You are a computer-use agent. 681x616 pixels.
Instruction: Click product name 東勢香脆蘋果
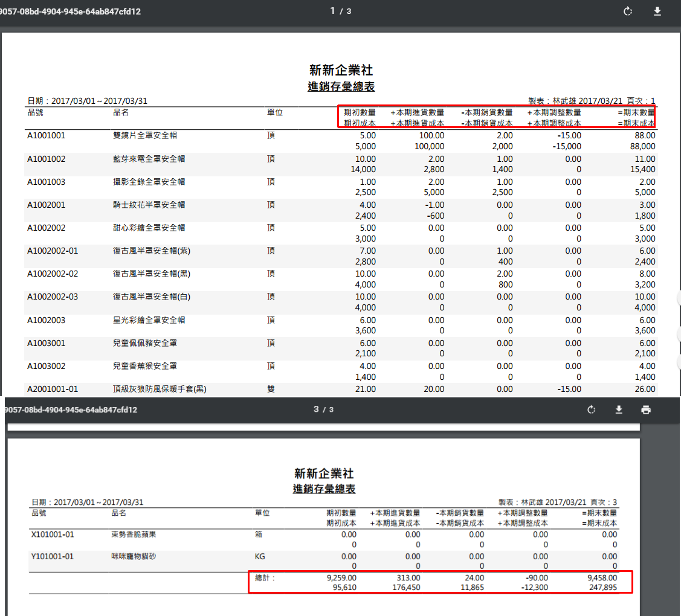[x=134, y=534]
